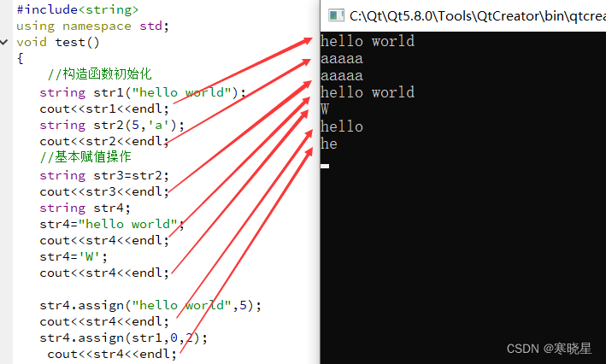This screenshot has height=364, width=606.
Task: Click line 'str4="hello world";'
Action: coord(112,225)
